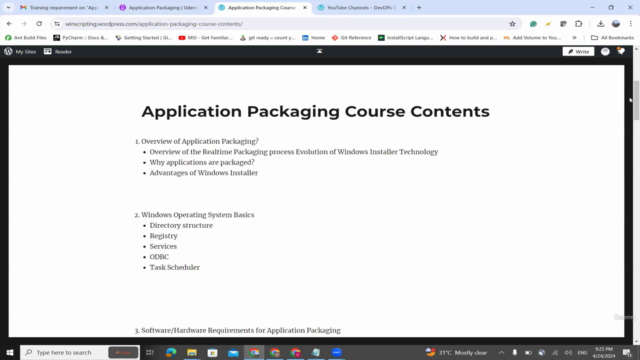Open the Ant Build Files bookmark

pos(25,38)
